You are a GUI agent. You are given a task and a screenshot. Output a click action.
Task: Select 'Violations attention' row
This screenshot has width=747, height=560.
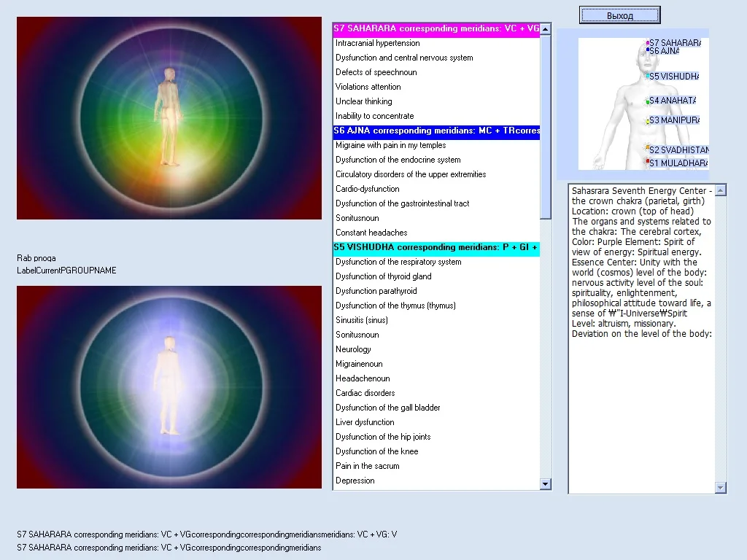[x=436, y=87]
